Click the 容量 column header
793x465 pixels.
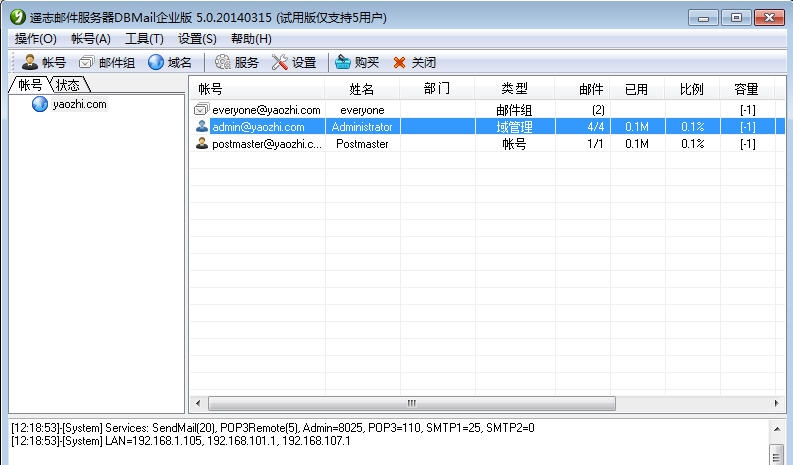747,89
